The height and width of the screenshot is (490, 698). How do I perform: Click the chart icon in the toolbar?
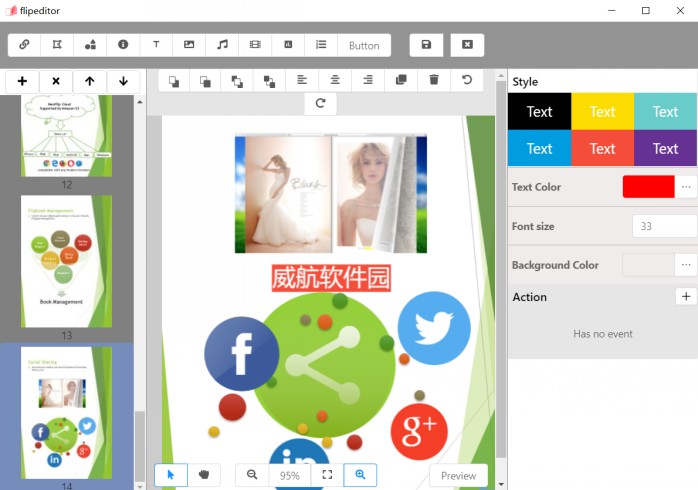(x=288, y=45)
